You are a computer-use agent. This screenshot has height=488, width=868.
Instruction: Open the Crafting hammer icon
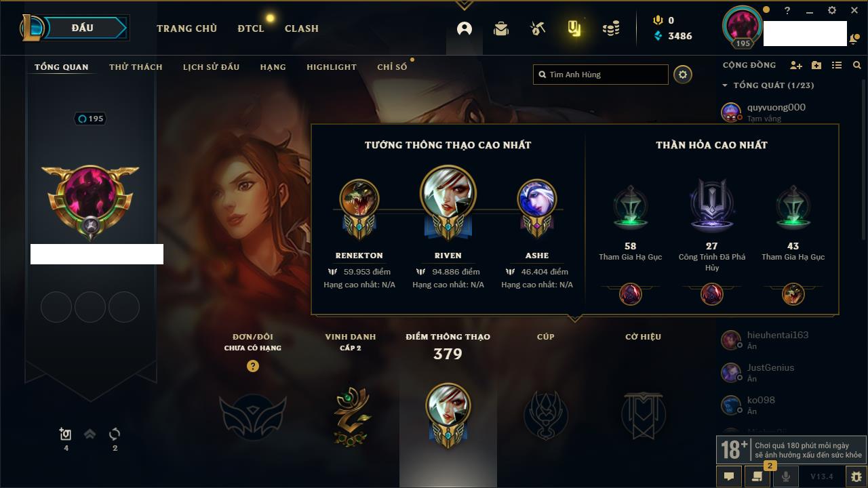pyautogui.click(x=538, y=28)
